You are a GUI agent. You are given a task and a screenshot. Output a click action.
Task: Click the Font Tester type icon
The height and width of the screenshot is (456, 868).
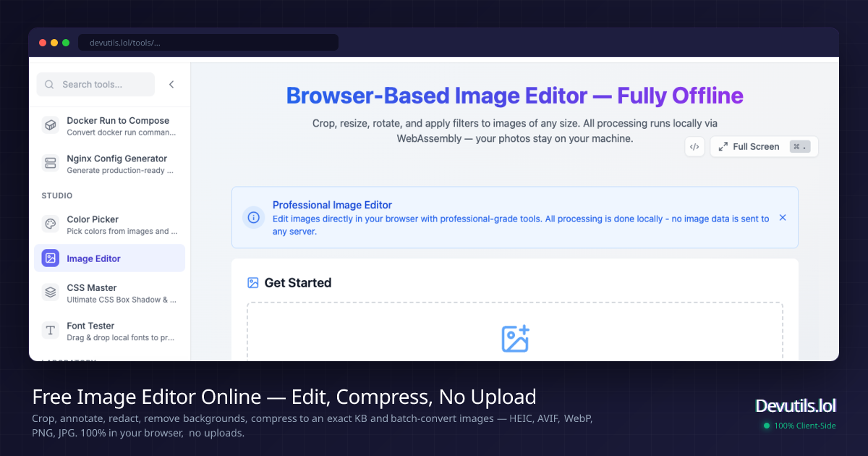coord(51,331)
